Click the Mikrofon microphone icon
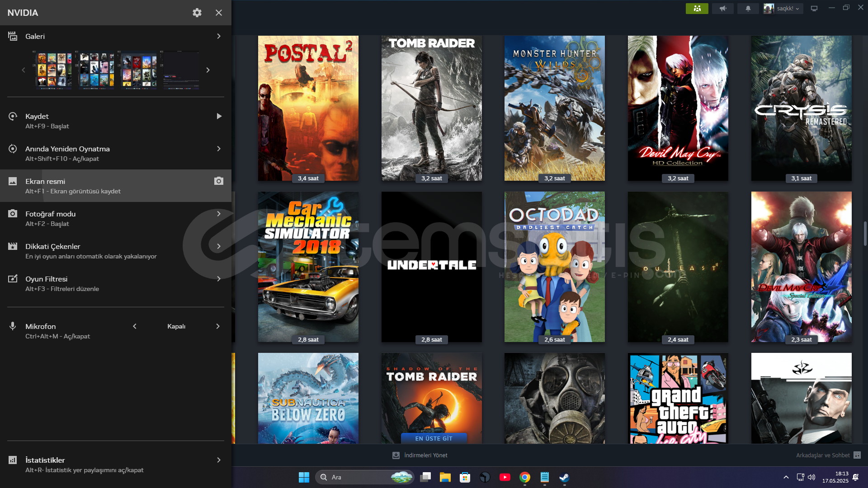 click(13, 326)
